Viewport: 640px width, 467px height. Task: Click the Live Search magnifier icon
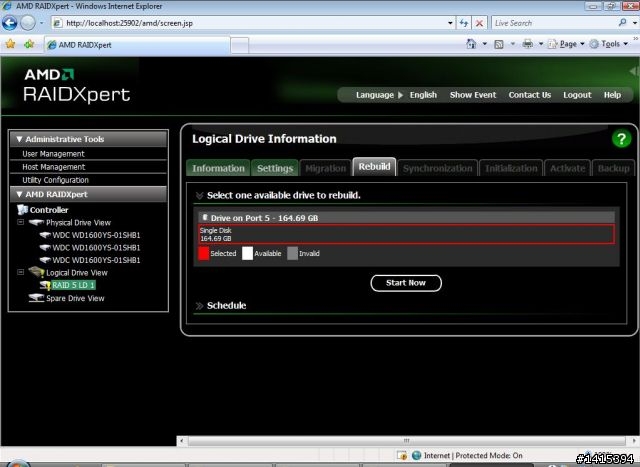622,23
